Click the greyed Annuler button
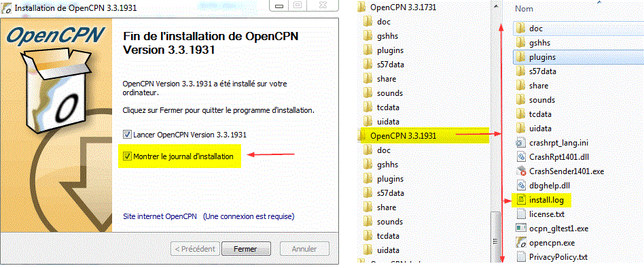 304,249
